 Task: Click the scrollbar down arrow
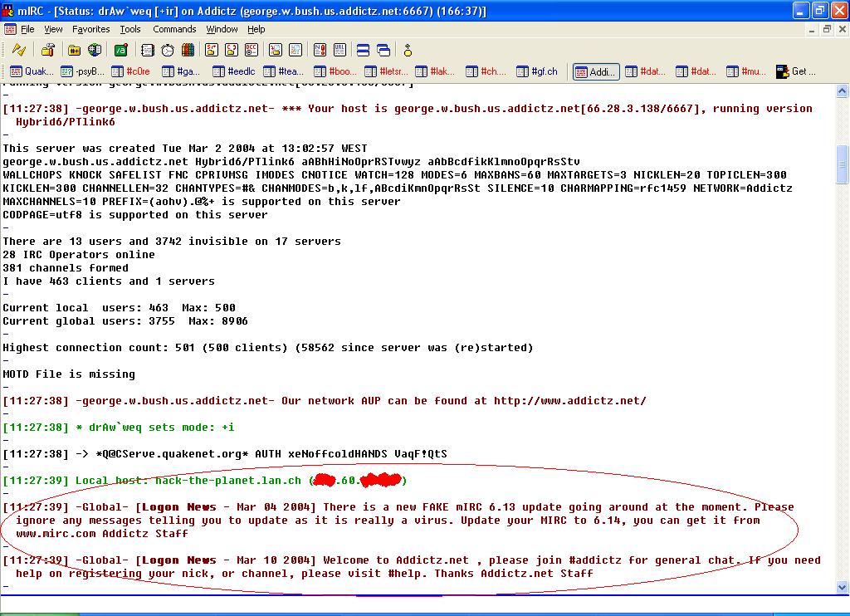pyautogui.click(x=842, y=587)
